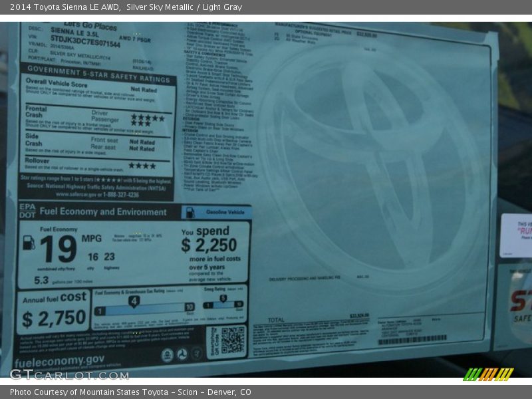
Task: Click the greenhouse gas rating scale bar
Action: (144, 309)
